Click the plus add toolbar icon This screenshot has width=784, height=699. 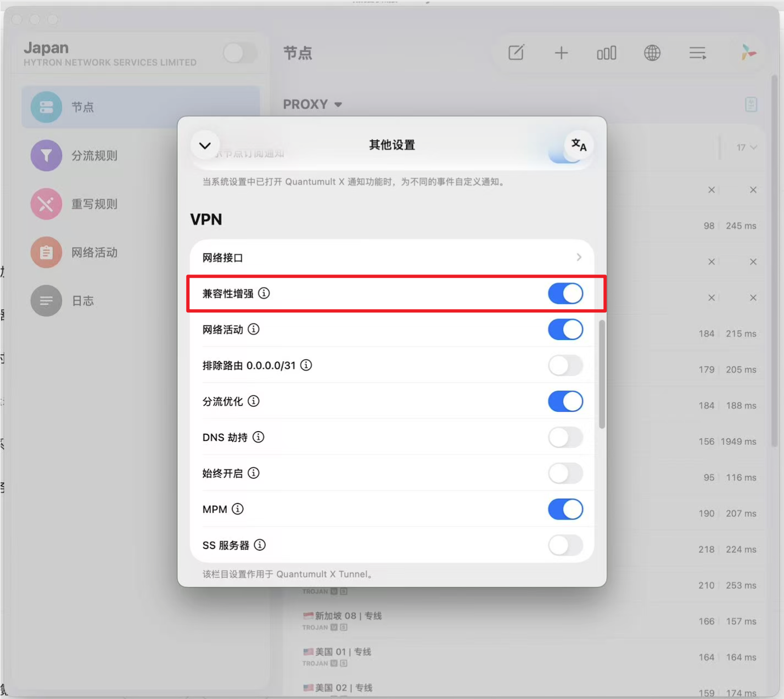click(x=561, y=53)
